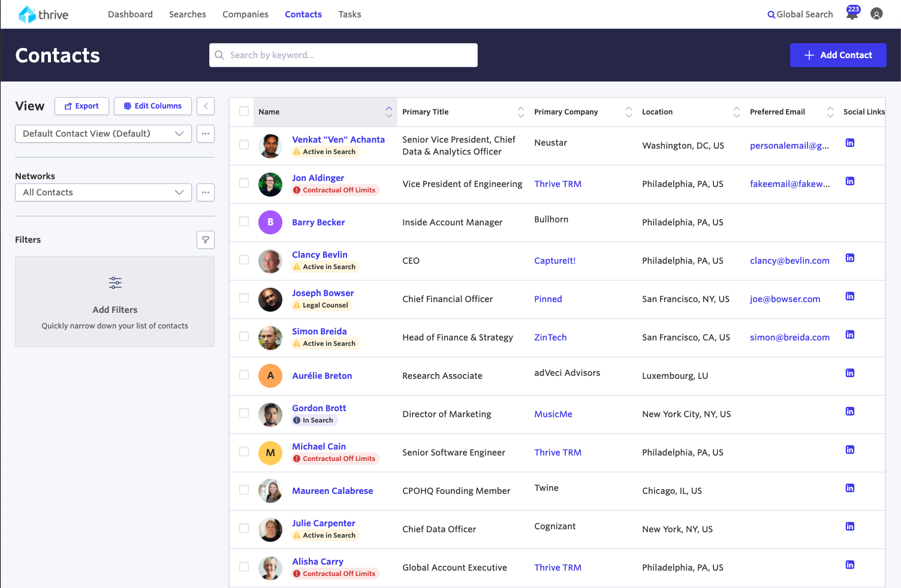
Task: Go to the Dashboard tab
Action: tap(130, 14)
